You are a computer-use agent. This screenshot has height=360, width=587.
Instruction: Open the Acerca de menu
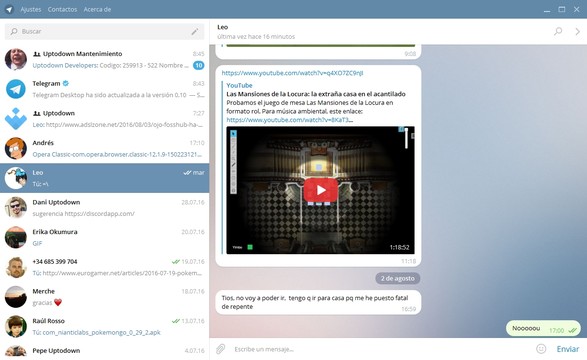97,9
